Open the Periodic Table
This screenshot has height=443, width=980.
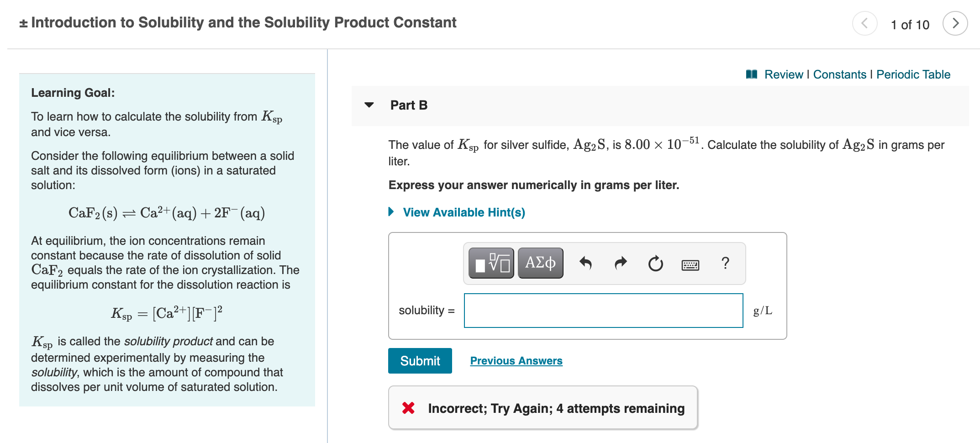tap(913, 74)
